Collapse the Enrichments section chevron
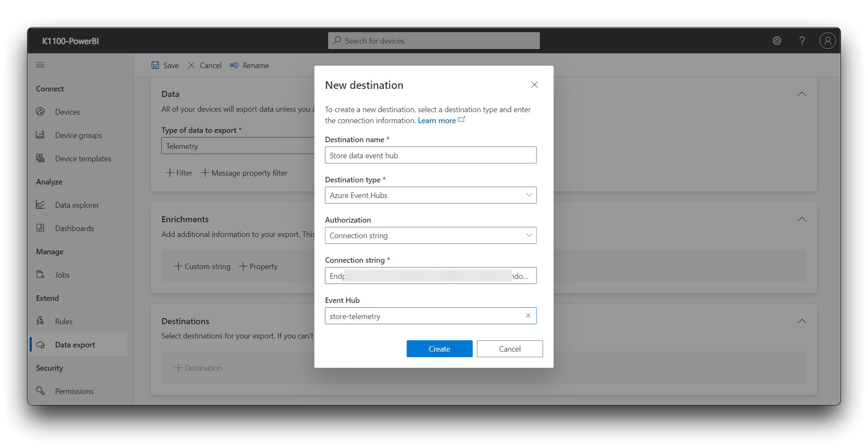 [802, 219]
